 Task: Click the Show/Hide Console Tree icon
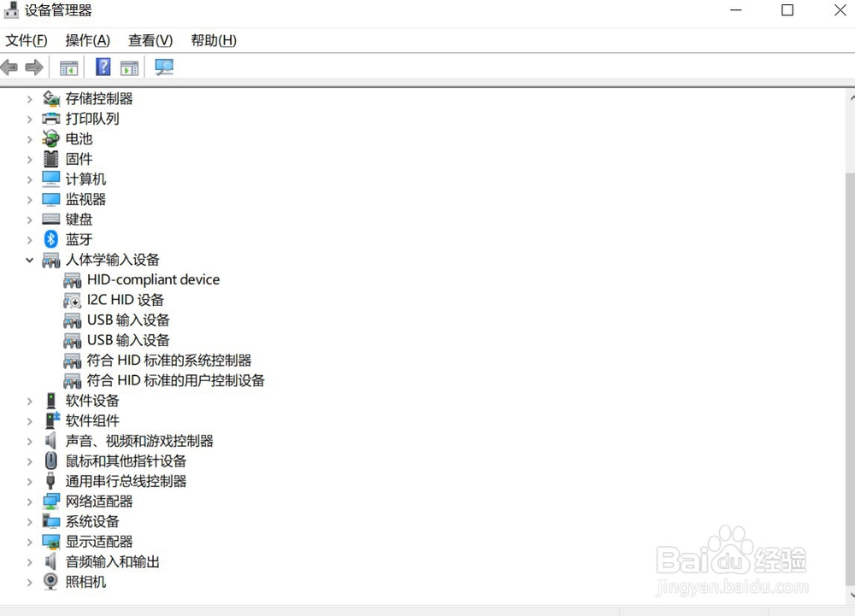click(x=68, y=67)
